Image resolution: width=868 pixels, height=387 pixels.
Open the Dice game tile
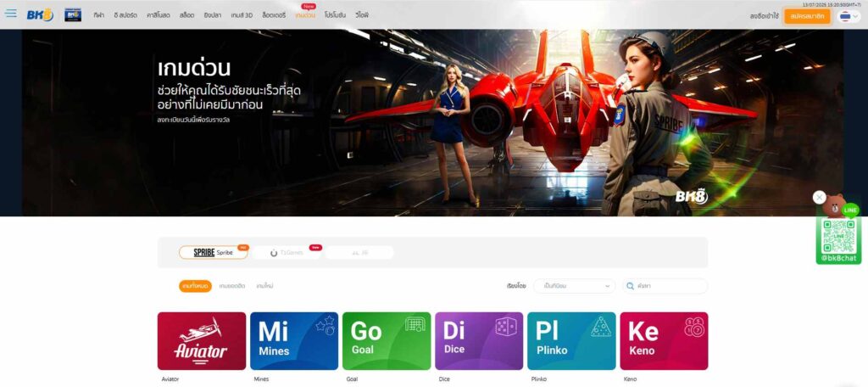479,341
